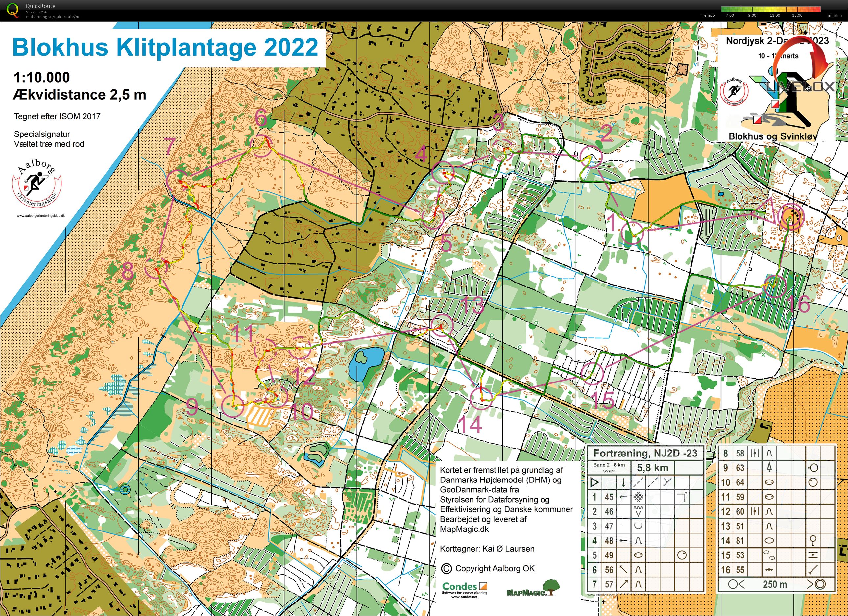This screenshot has width=848, height=616.
Task: Click the double-circle finish symbol in control table
Action: (820, 584)
